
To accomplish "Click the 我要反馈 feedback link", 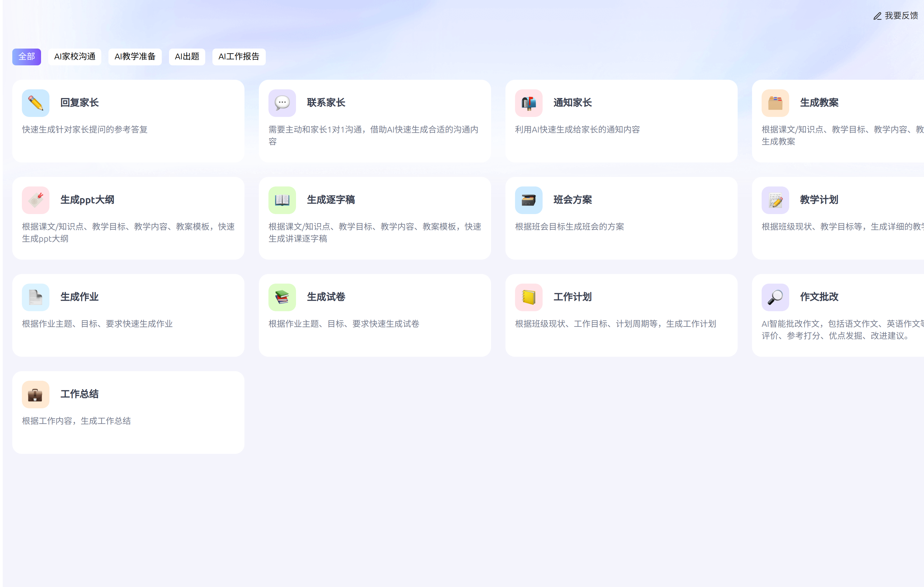I will 896,16.
